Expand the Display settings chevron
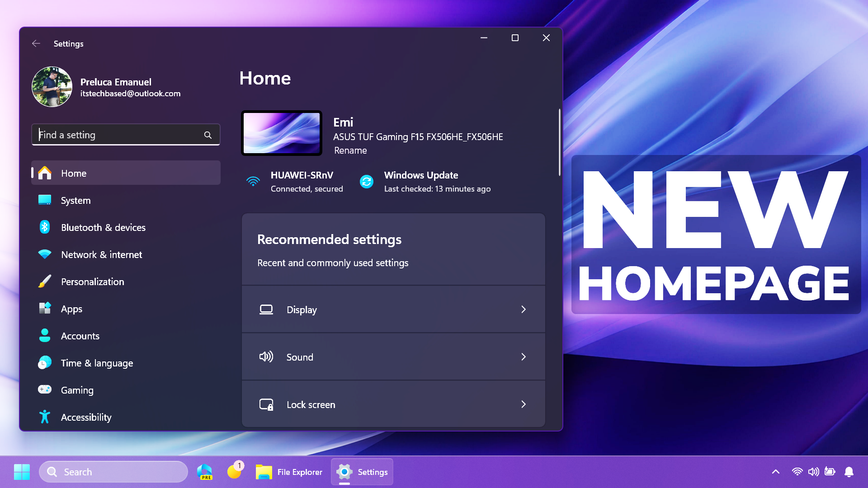Image resolution: width=868 pixels, height=488 pixels. 524,310
